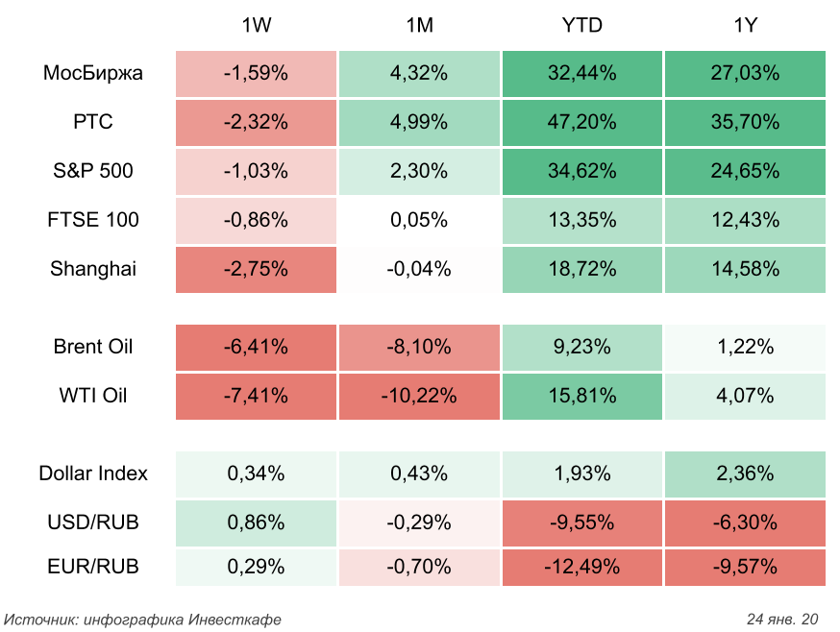Click the Brent Oil 1W cell showing -6,41%
Screen dimensions: 840x632
tap(256, 347)
